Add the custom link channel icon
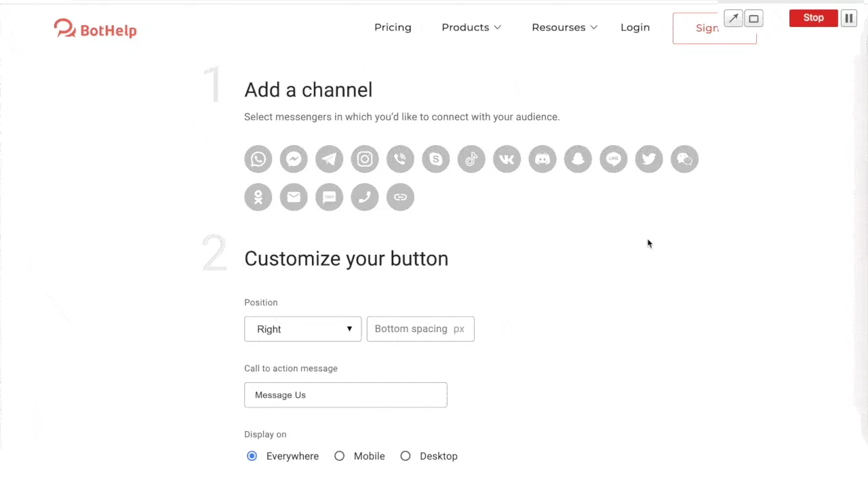The height and width of the screenshot is (488, 868). pyautogui.click(x=400, y=197)
